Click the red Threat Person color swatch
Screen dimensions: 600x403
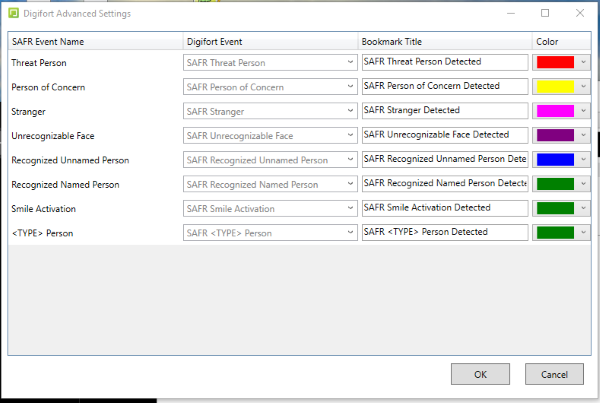point(555,62)
